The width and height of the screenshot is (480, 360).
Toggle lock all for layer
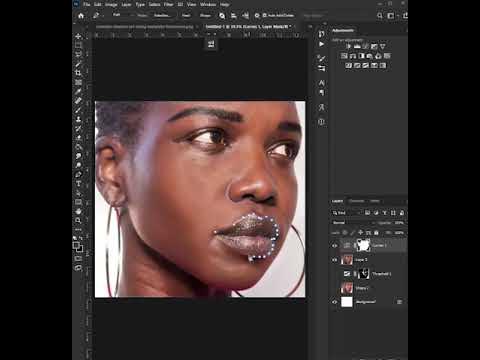point(376,233)
